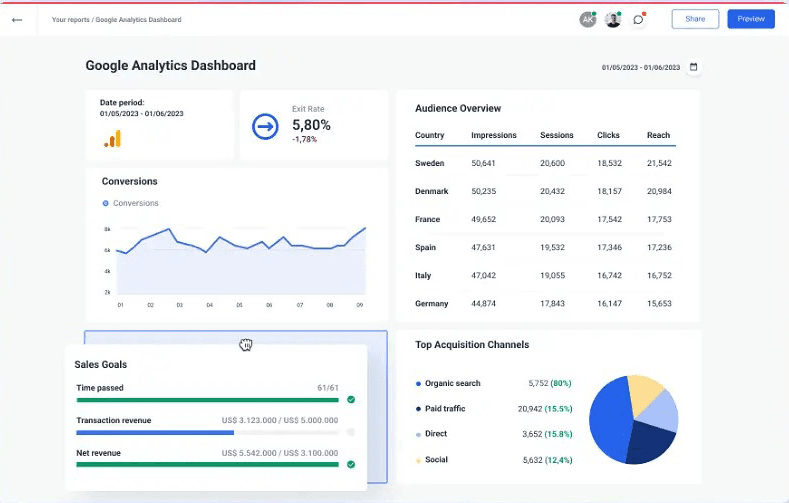Click the Time passed green checkmark
789x503 pixels.
[x=351, y=399]
